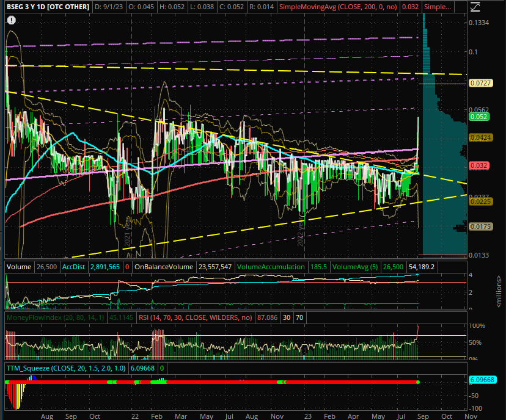Click the truncated Simple... study label
Image resolution: width=506 pixels, height=420 pixels.
pyautogui.click(x=438, y=7)
